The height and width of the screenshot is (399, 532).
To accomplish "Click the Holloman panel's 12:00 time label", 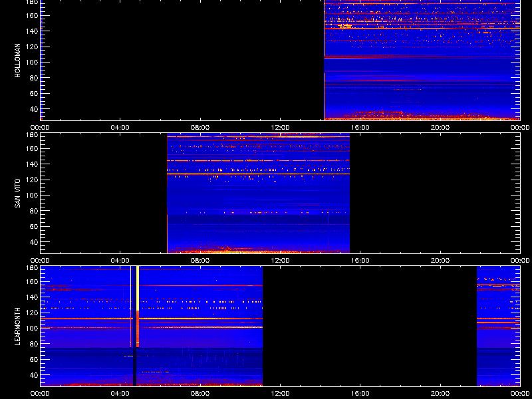I will click(x=280, y=128).
